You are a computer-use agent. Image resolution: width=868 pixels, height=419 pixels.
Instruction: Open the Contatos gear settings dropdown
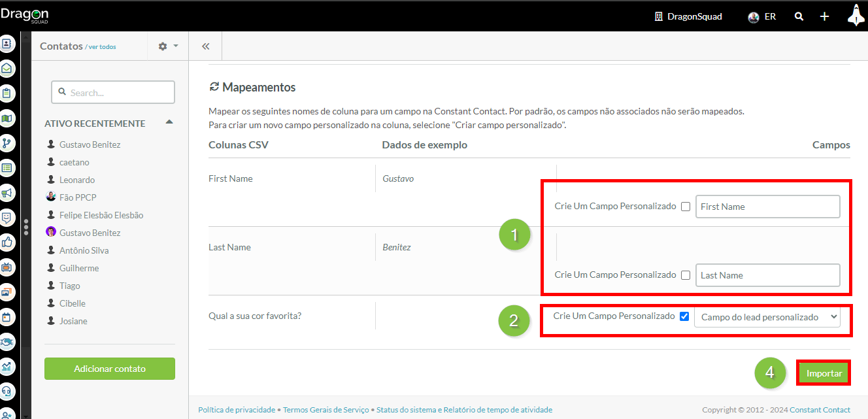click(x=168, y=46)
